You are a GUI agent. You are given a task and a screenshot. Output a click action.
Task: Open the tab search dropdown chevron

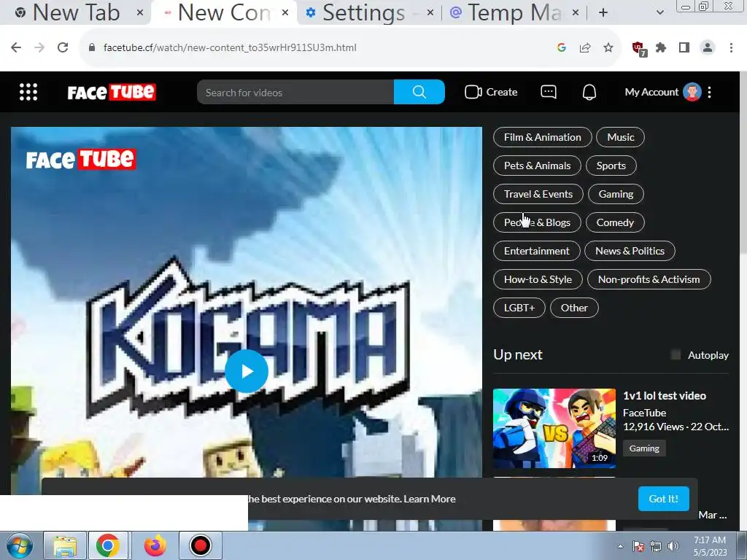tap(659, 12)
